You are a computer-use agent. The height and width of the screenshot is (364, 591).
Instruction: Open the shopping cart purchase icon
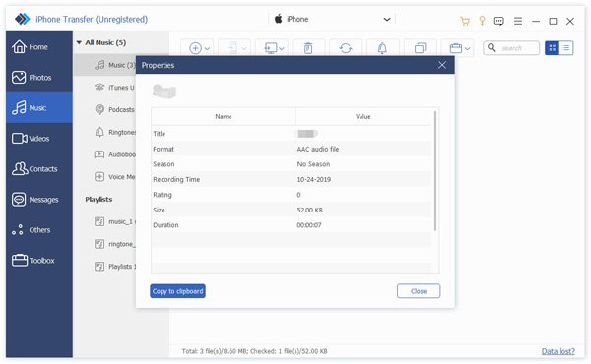point(465,21)
